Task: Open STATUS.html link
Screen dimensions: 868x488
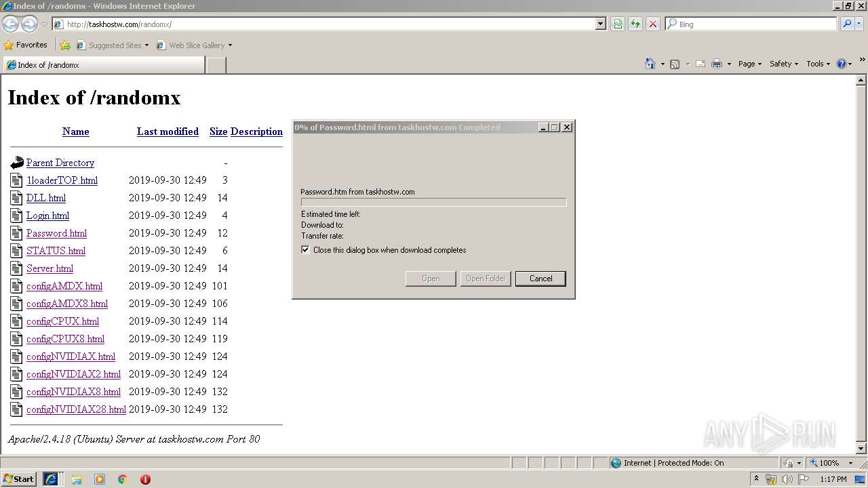Action: 56,251
